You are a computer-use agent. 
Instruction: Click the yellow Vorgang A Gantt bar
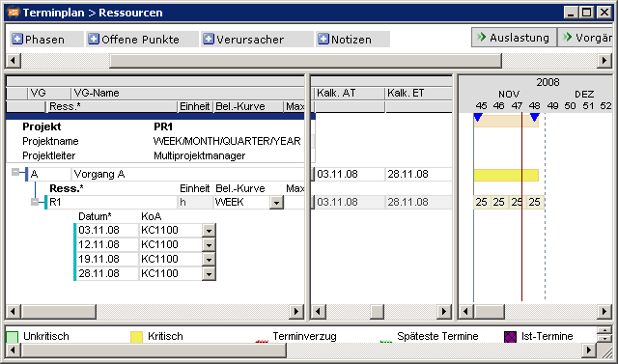[506, 175]
